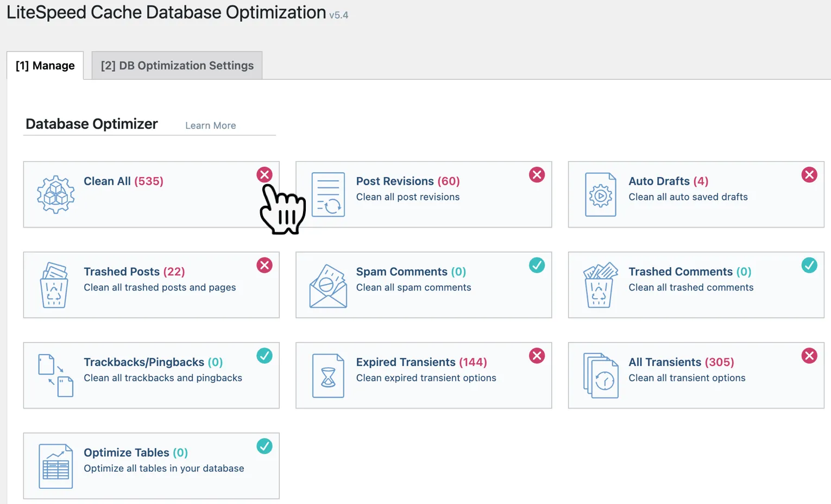Click the Trackbacks/Pingbacks (0) title
Viewport: 831px width, 504px height.
tap(153, 362)
